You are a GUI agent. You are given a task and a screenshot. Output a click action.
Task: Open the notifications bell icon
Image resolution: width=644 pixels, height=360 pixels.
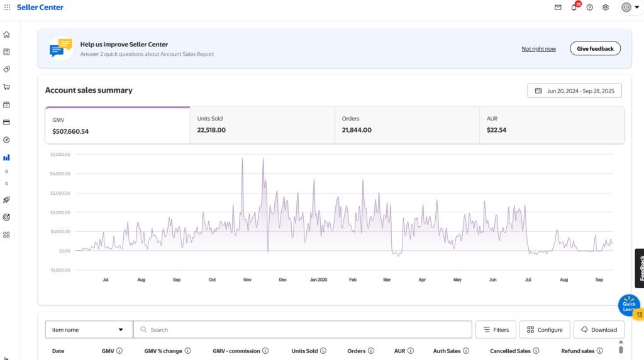[574, 8]
